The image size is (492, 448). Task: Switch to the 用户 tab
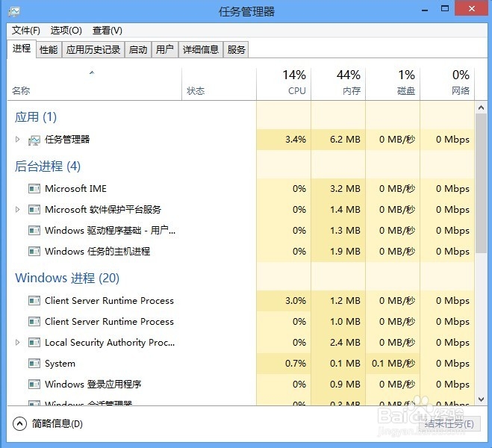coord(165,49)
